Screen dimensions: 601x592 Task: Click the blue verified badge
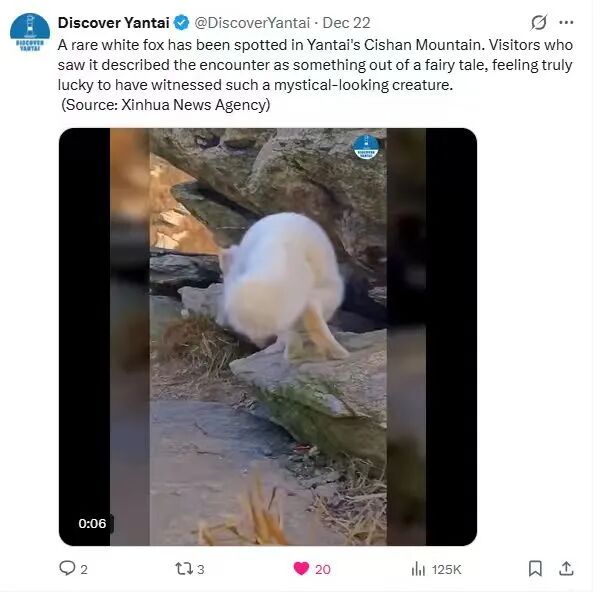tap(182, 23)
